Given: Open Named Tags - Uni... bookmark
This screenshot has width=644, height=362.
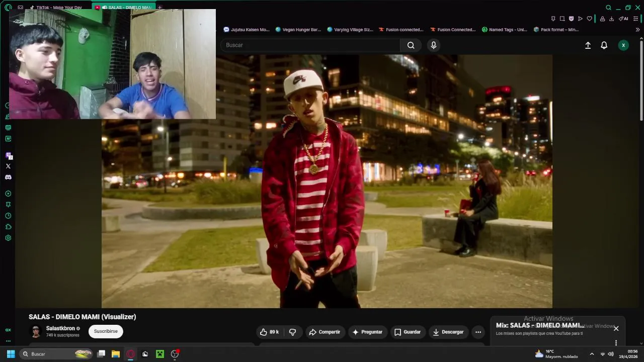Looking at the screenshot, I should 505,30.
